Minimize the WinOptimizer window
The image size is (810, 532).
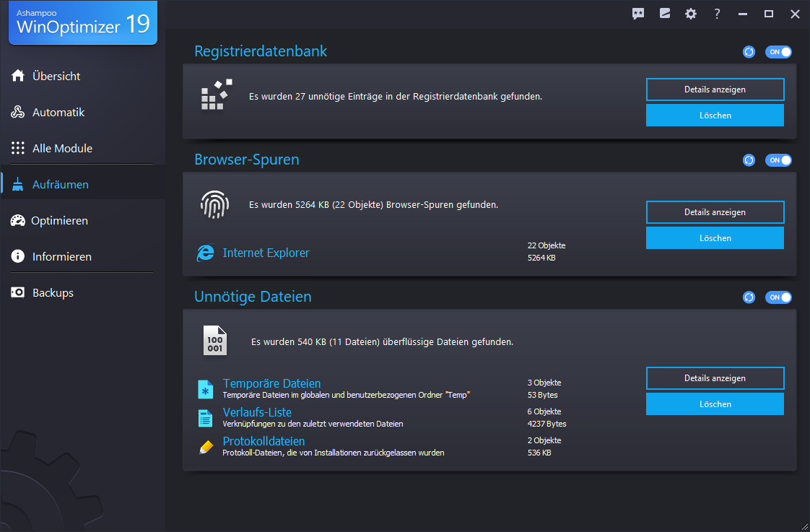743,14
